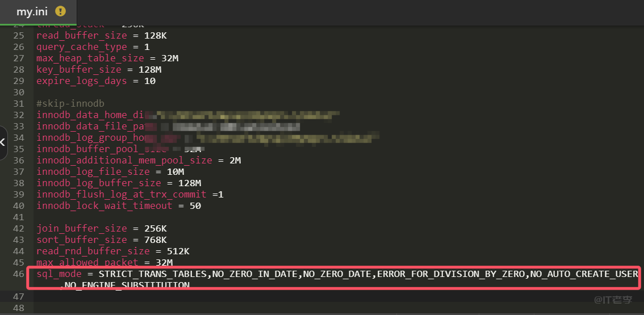644x315 pixels.
Task: Select line number 41 in the gutter
Action: [x=19, y=217]
